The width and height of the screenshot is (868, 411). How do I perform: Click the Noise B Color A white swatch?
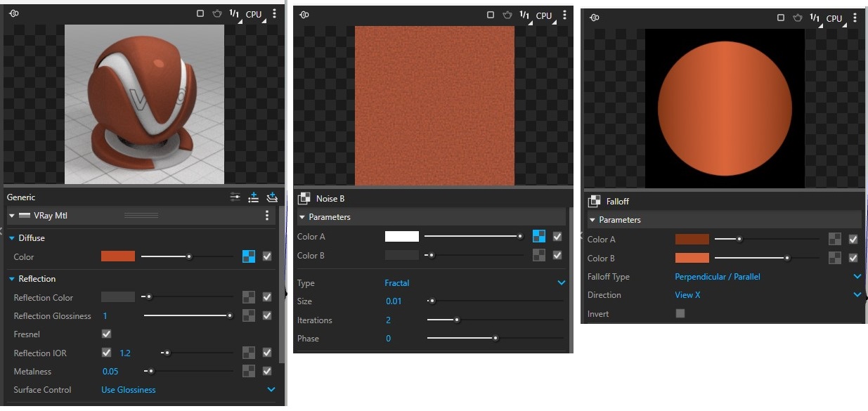402,237
